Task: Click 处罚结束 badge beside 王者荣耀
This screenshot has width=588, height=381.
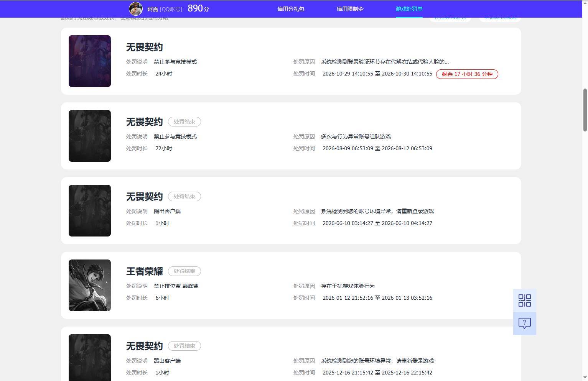Action: pyautogui.click(x=184, y=271)
